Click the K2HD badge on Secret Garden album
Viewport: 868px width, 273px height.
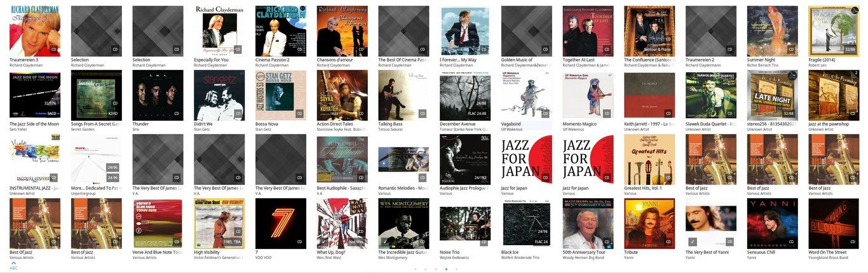tap(113, 113)
